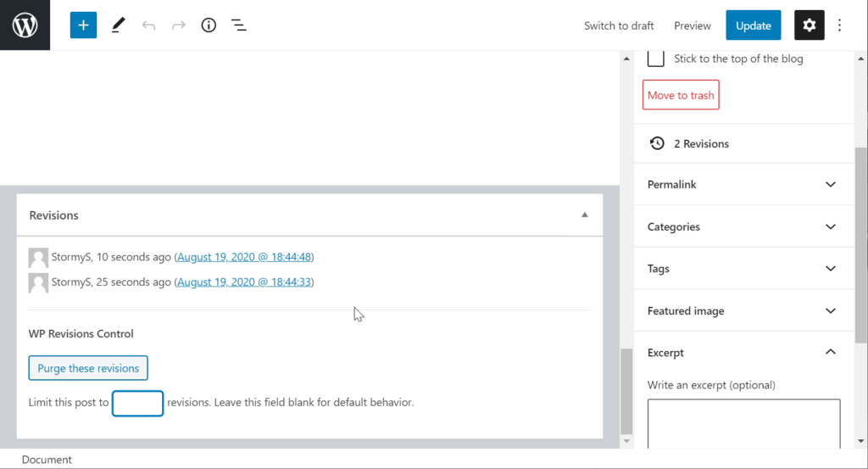Click the revisions limit input field
Screen dimensions: 868x469
pos(137,403)
